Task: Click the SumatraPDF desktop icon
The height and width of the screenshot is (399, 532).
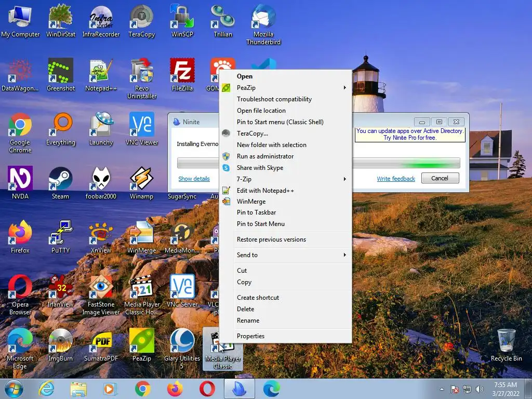Action: (x=101, y=345)
